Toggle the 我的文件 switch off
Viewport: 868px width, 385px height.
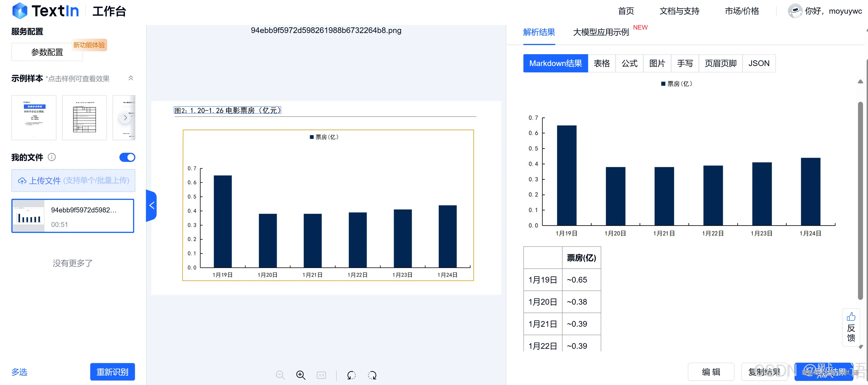[127, 157]
